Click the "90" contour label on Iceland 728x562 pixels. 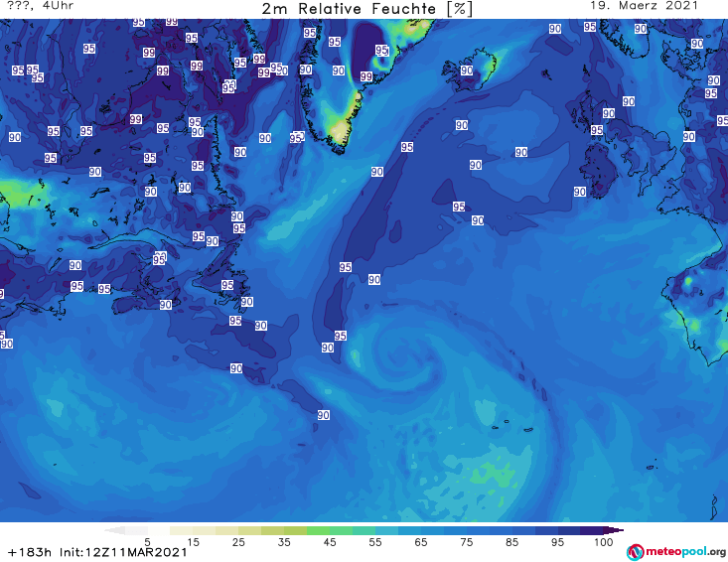(467, 70)
